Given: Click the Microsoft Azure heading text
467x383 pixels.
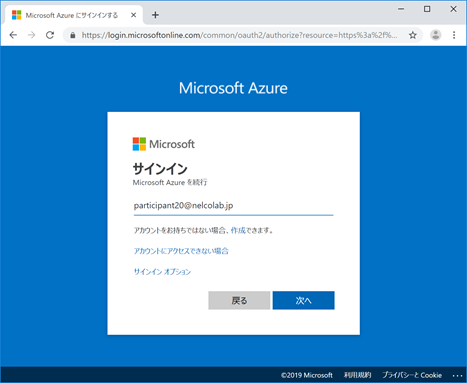Looking at the screenshot, I should coord(233,88).
